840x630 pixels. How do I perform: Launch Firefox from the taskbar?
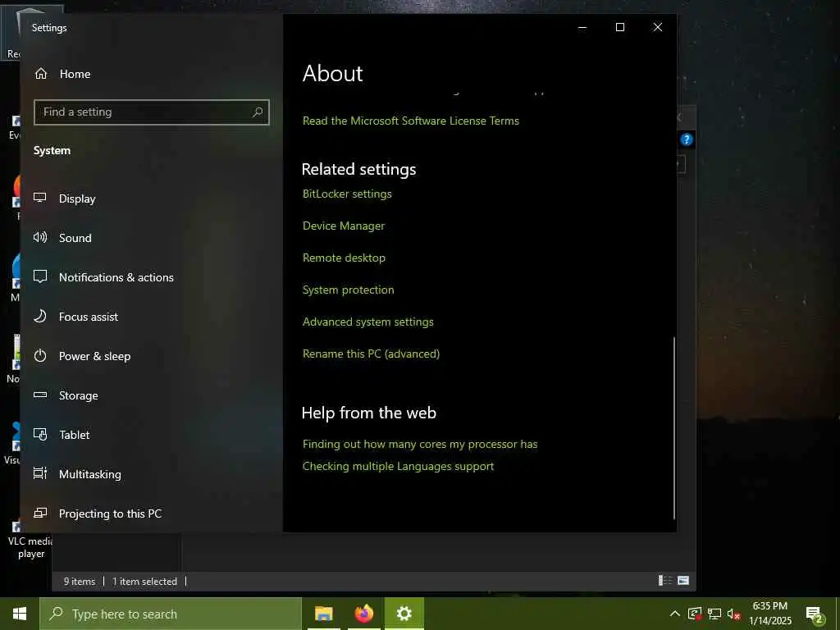click(x=363, y=614)
